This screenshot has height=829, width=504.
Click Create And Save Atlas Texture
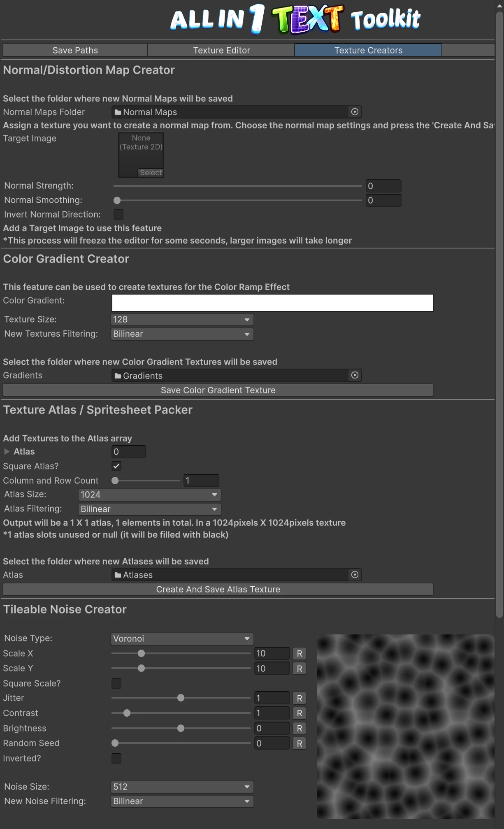pos(218,589)
